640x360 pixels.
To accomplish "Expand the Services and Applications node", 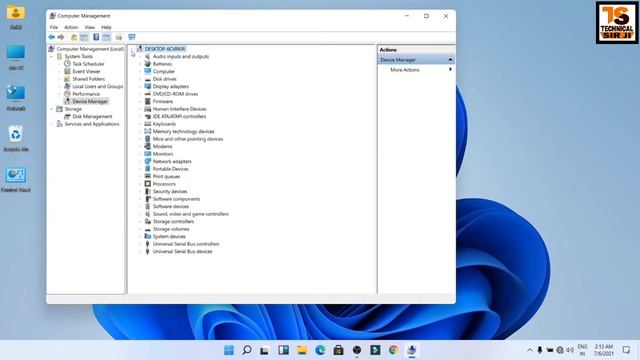I will coord(52,124).
